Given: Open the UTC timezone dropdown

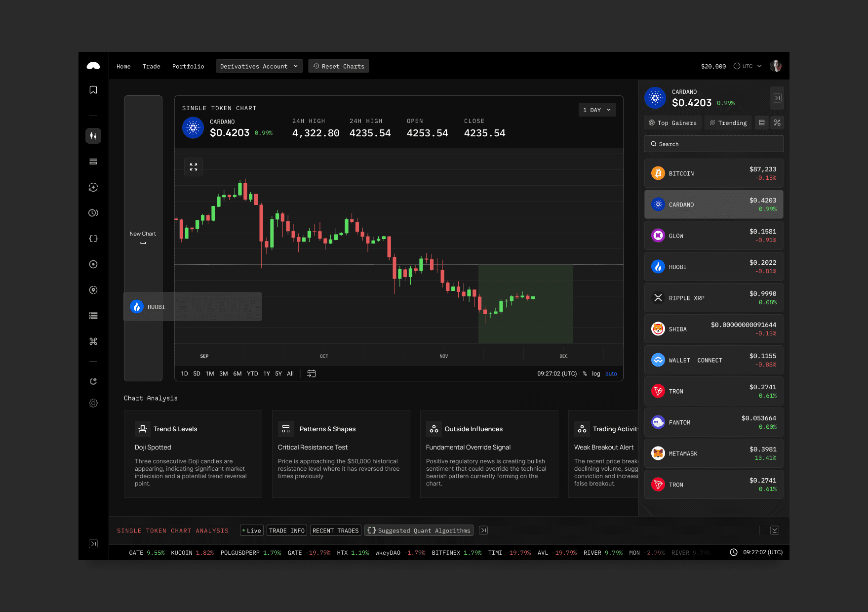Looking at the screenshot, I should pyautogui.click(x=748, y=66).
